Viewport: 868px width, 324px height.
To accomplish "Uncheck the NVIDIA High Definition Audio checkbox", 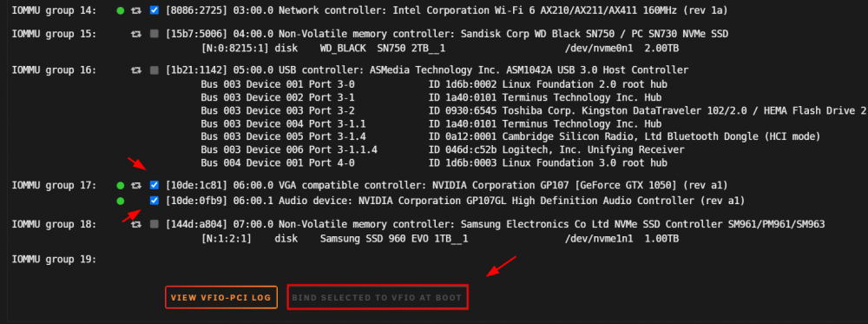I will [x=155, y=201].
